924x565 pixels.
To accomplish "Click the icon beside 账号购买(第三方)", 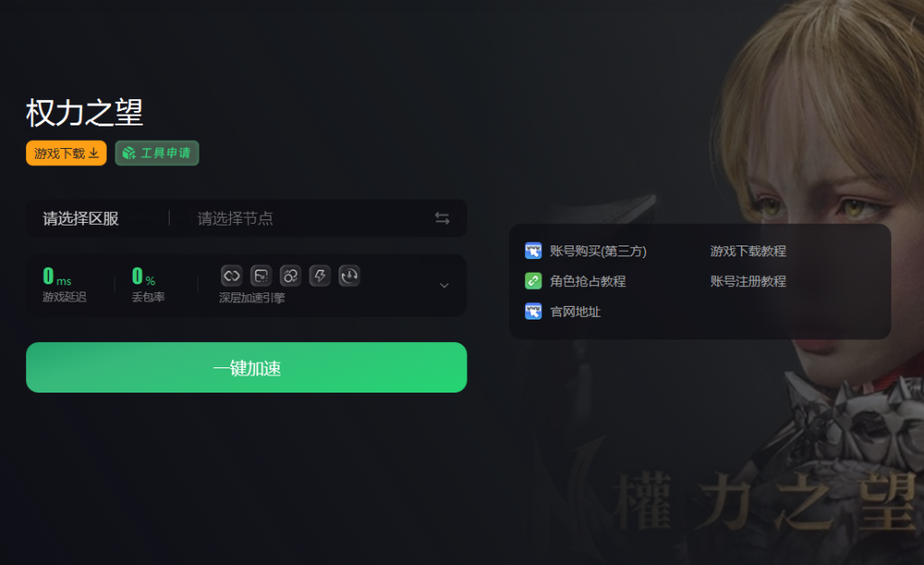I will point(533,251).
